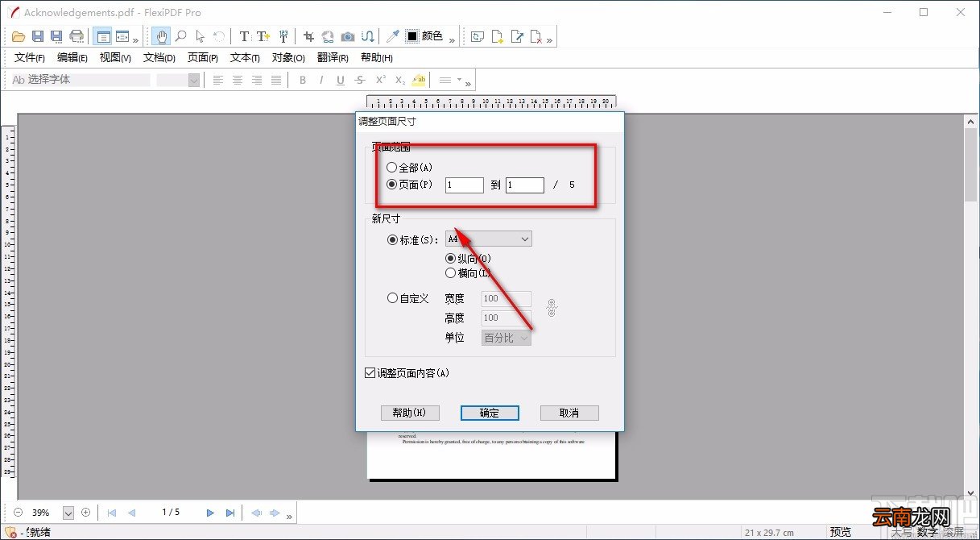Click the open file folder icon
980x540 pixels.
[x=19, y=36]
